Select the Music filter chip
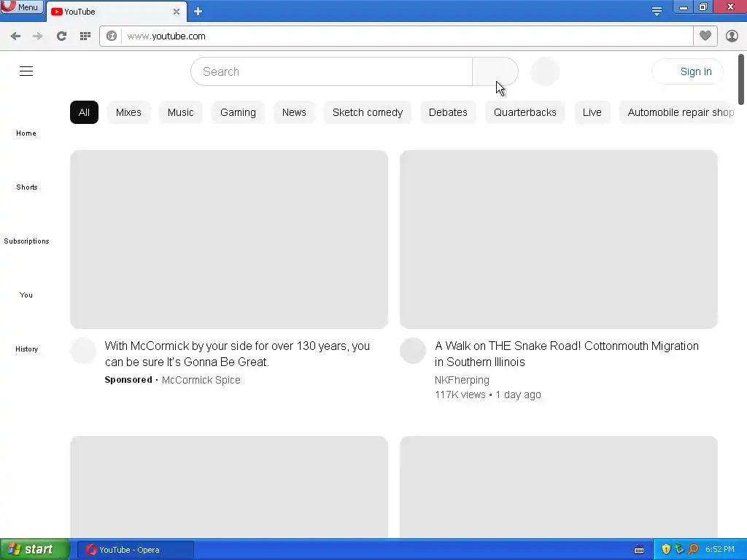The height and width of the screenshot is (560, 747). (181, 112)
